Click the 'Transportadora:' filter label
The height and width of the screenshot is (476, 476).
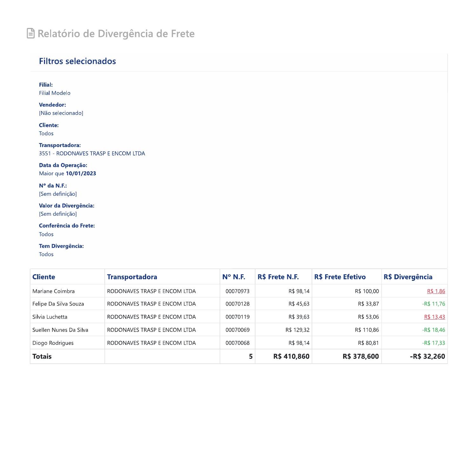click(x=60, y=145)
